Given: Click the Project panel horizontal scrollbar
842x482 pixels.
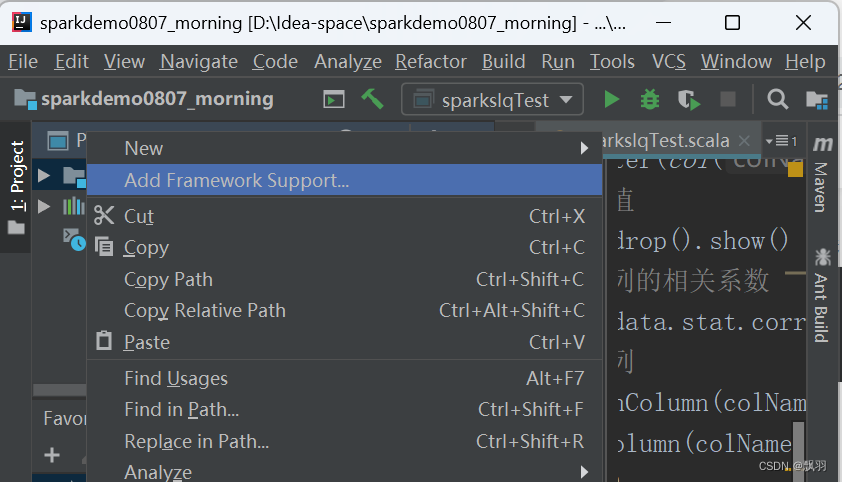Looking at the screenshot, I should (x=59, y=390).
